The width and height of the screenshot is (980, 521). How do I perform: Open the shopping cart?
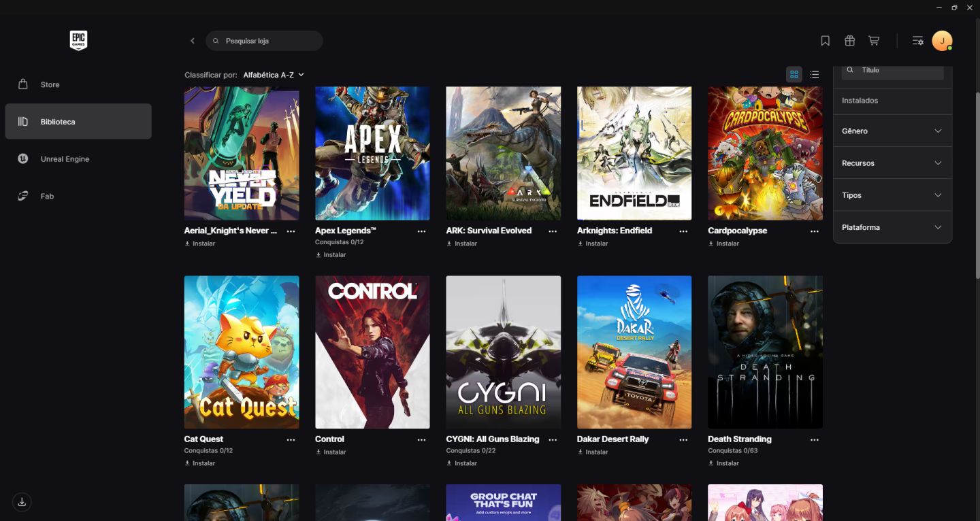[x=874, y=41]
